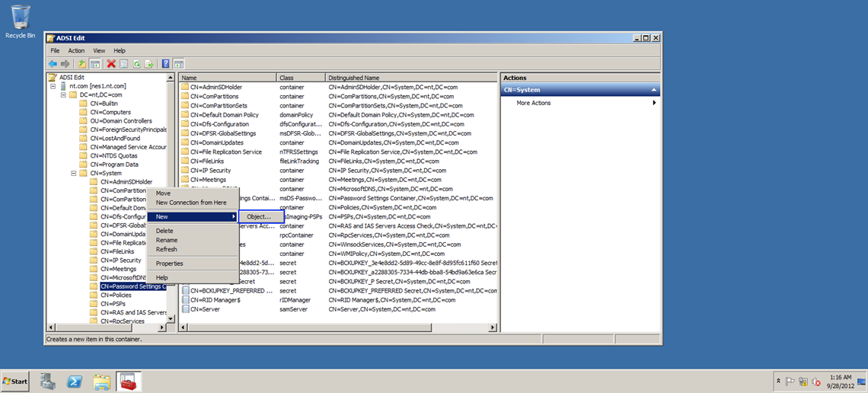This screenshot has height=393, width=868.
Task: Select the CN=PSPs tree node
Action: coord(113,304)
